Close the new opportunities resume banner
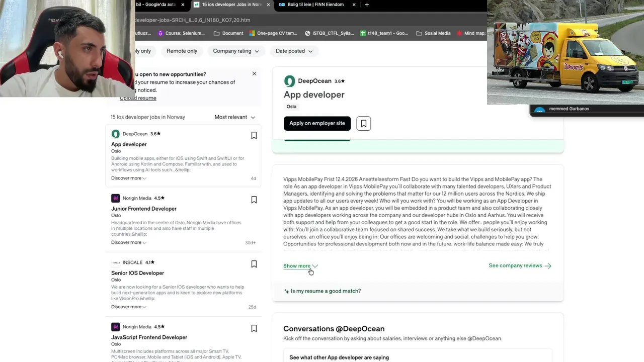This screenshot has width=644, height=362. tap(254, 74)
